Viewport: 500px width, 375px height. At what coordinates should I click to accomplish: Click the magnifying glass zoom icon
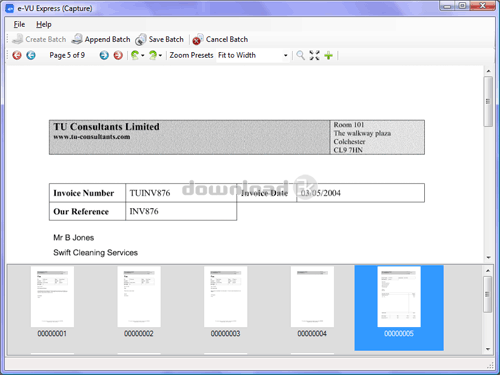click(x=300, y=55)
